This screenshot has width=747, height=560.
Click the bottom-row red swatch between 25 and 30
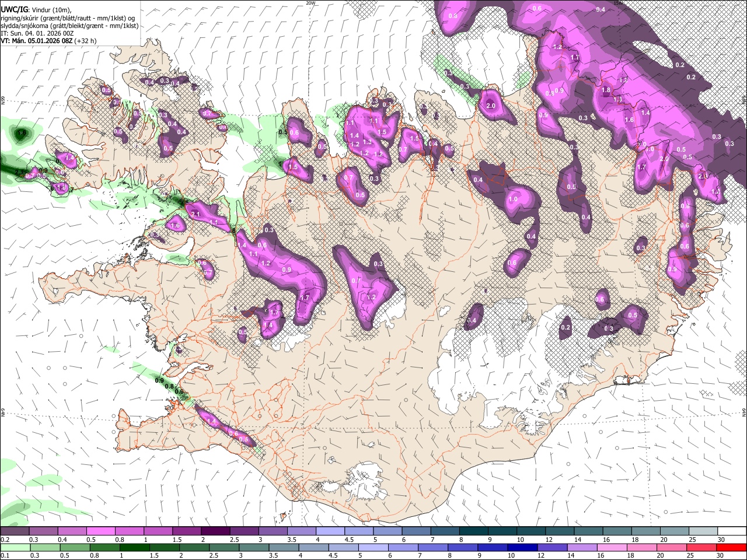(702, 548)
